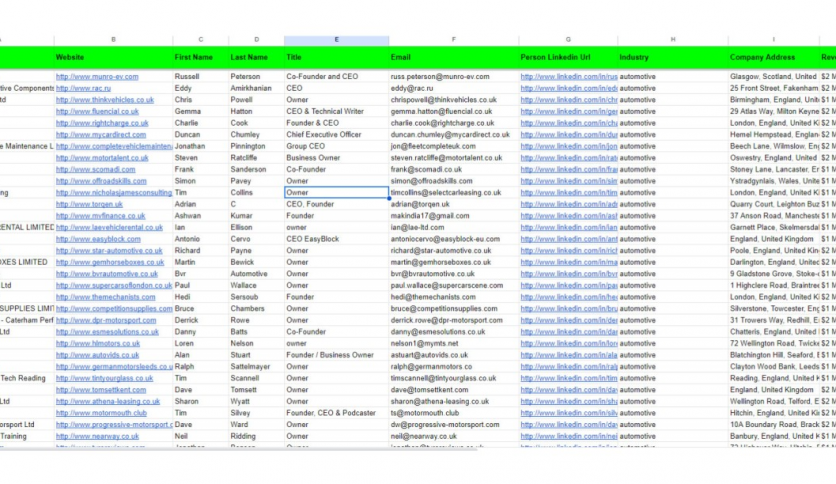
Task: Open the themechanists.com link
Action: pos(106,297)
